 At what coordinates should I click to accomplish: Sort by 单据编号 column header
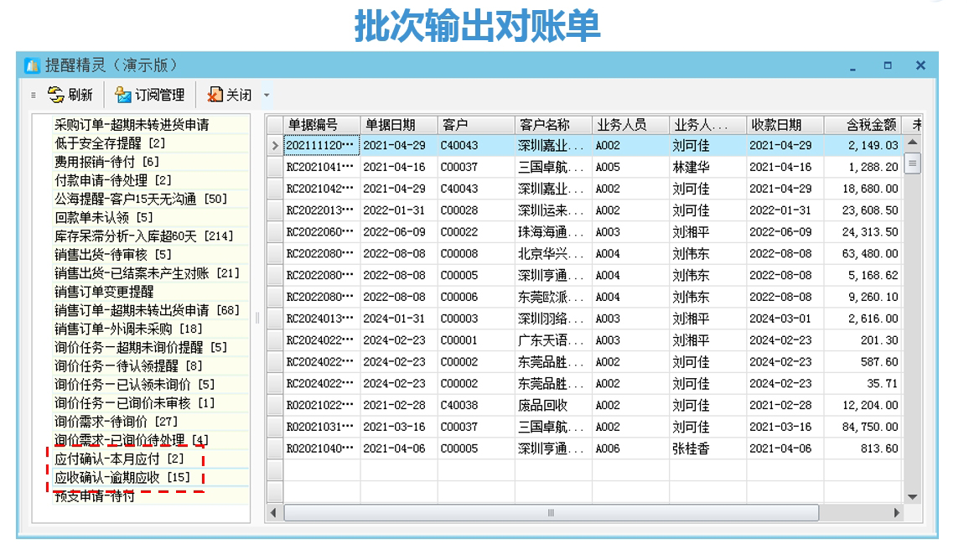coord(321,125)
